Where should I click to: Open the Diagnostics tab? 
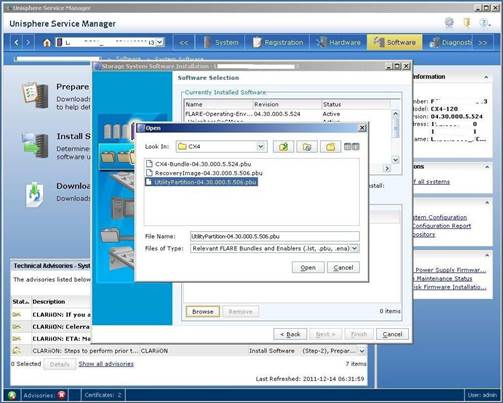pos(451,42)
